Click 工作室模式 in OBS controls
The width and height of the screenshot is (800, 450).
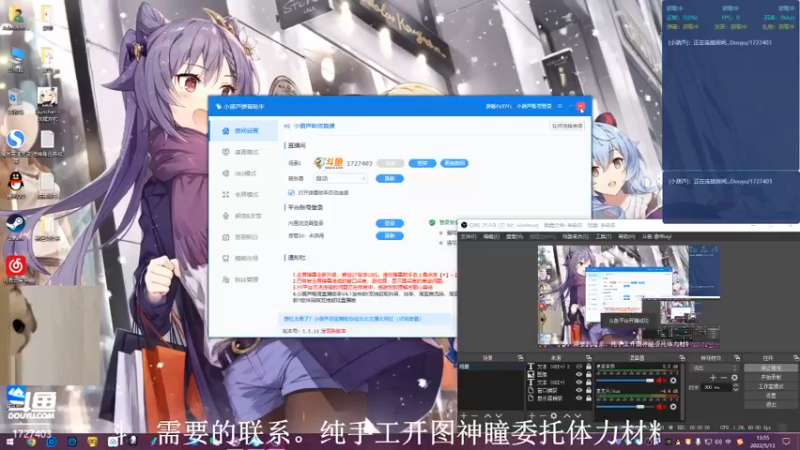pyautogui.click(x=771, y=386)
